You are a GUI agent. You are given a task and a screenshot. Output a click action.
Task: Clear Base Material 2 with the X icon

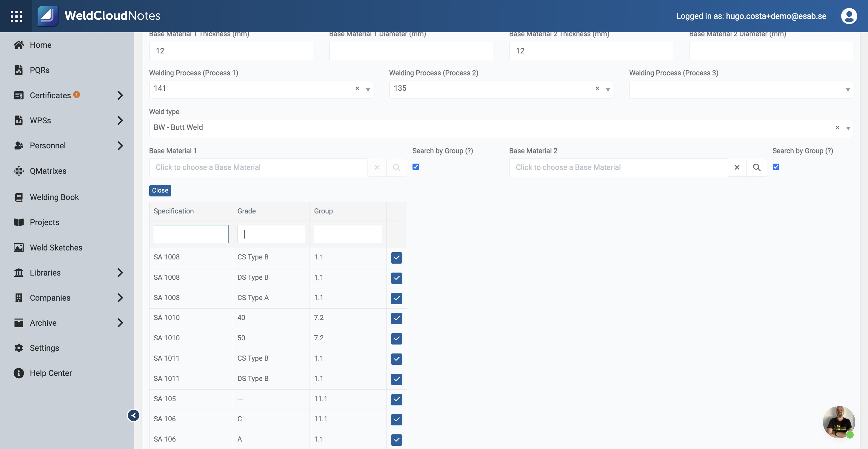[737, 167]
